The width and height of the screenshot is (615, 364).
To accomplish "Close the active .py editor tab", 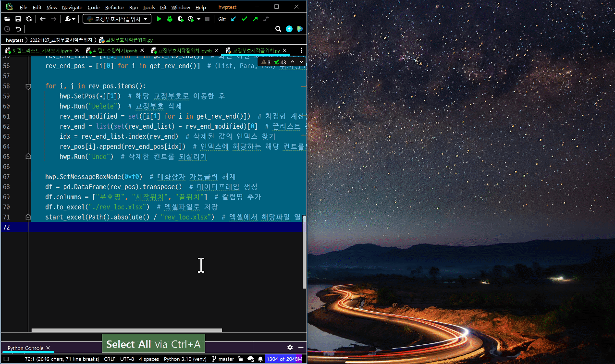I will [x=284, y=50].
